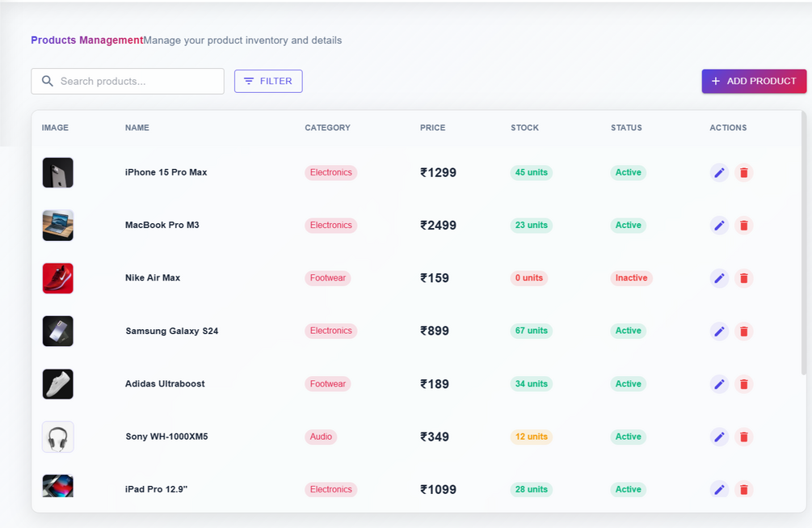Edit the Samsung Galaxy S24 entry
The image size is (812, 528).
(719, 331)
